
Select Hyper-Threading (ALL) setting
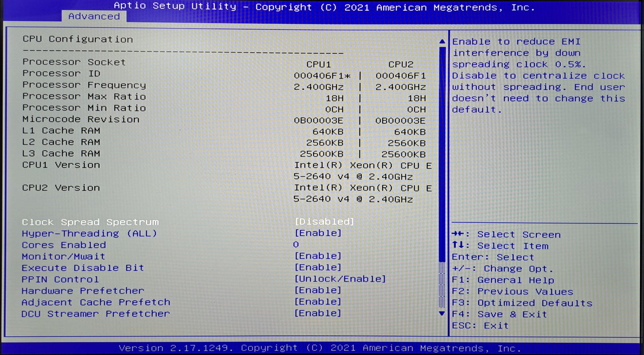89,233
